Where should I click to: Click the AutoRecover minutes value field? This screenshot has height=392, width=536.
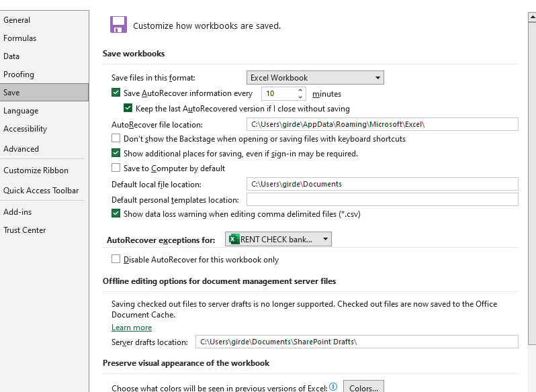[x=279, y=93]
